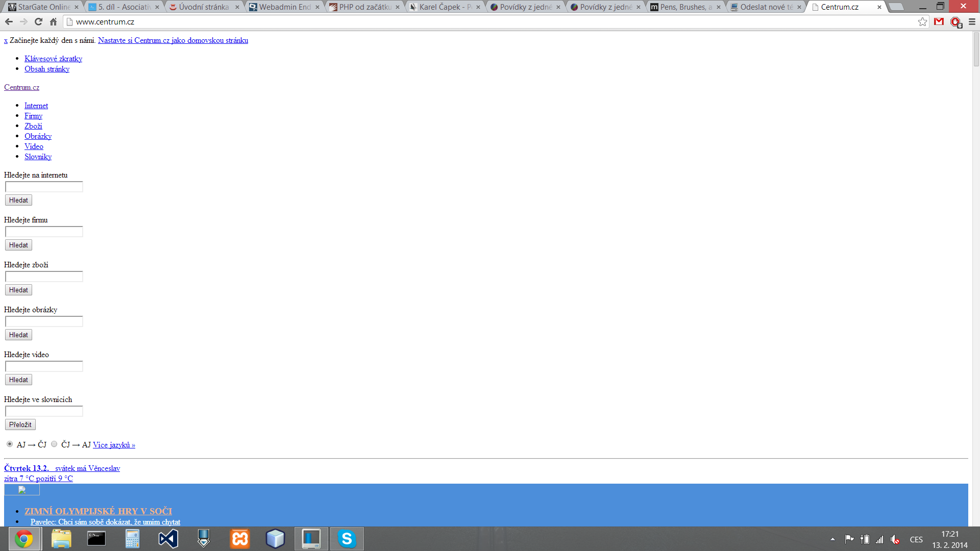Viewport: 980px width, 551px height.
Task: Open the Slovníky link
Action: click(x=38, y=157)
